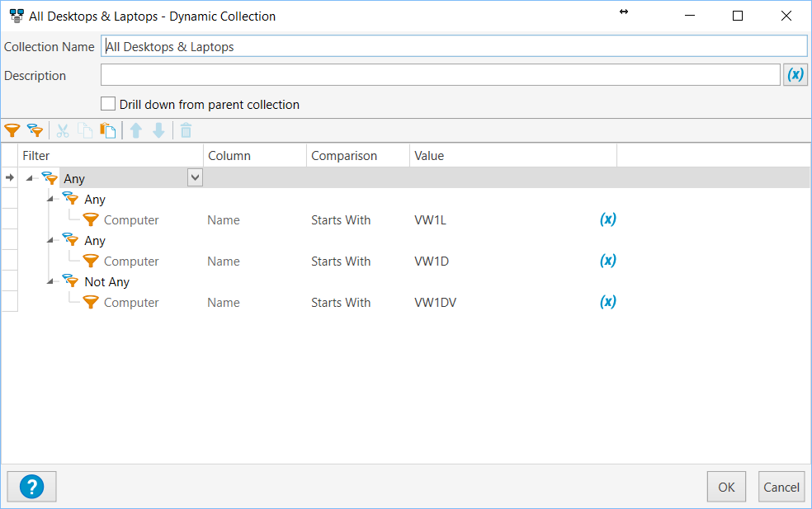Click the variable icon for VW1L value
The image size is (812, 509).
click(x=607, y=219)
